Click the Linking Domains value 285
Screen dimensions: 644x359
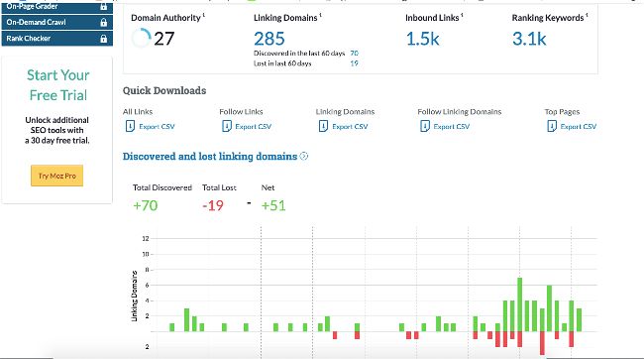point(269,39)
